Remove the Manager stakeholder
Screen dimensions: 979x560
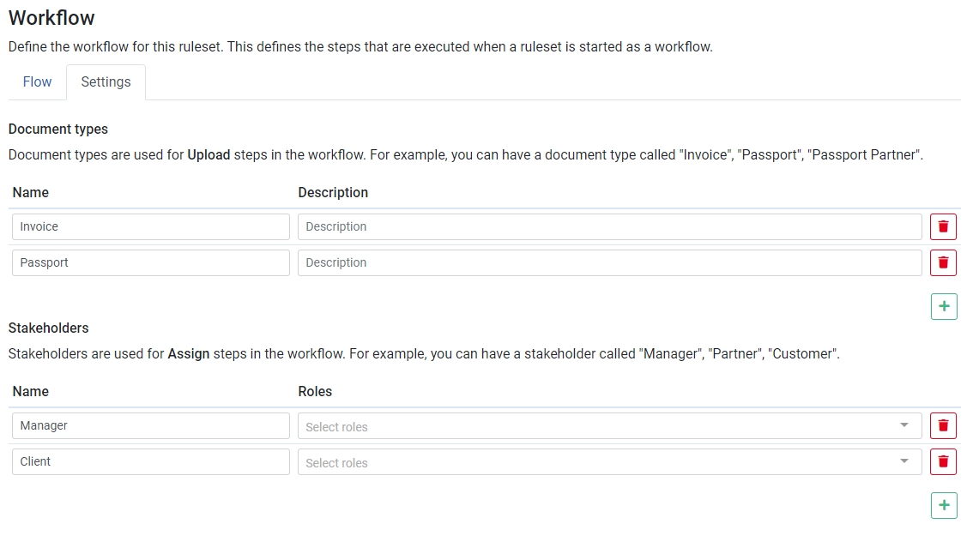pos(944,425)
